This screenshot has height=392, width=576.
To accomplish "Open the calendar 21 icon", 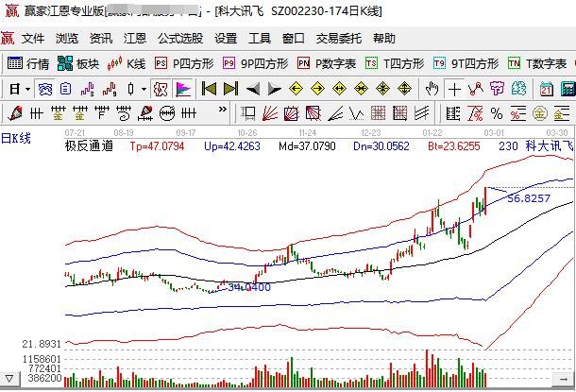I will click(x=546, y=89).
